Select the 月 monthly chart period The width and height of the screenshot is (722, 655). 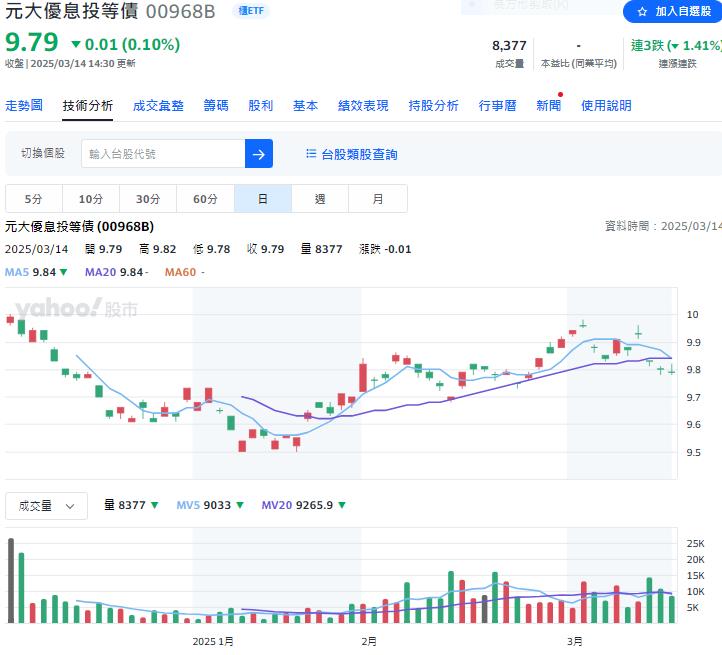[x=378, y=199]
